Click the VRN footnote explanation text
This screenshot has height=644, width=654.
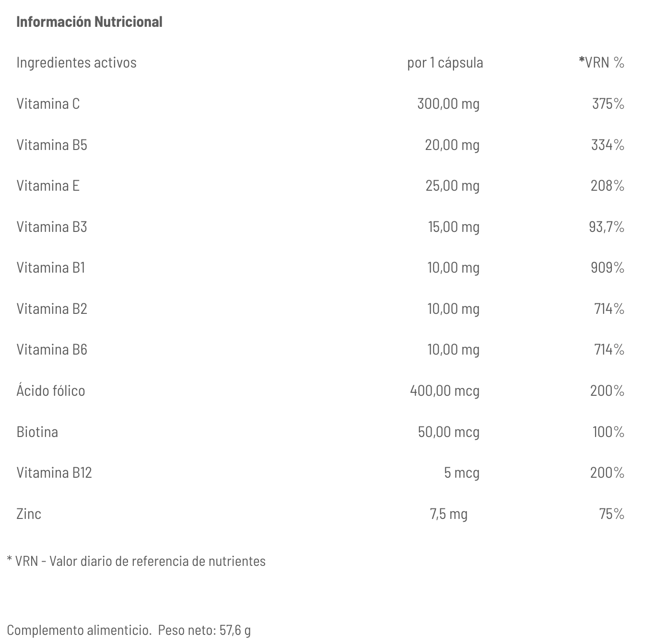coord(136,561)
